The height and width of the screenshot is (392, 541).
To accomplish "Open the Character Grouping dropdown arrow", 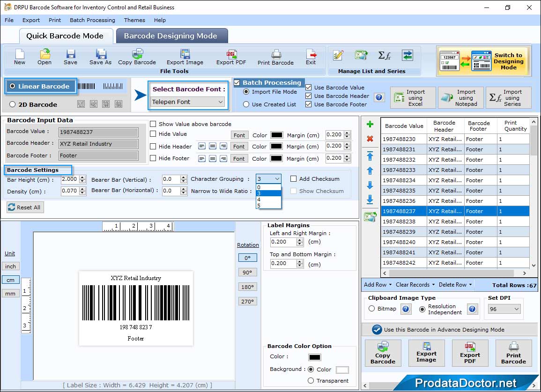I will tap(277, 179).
